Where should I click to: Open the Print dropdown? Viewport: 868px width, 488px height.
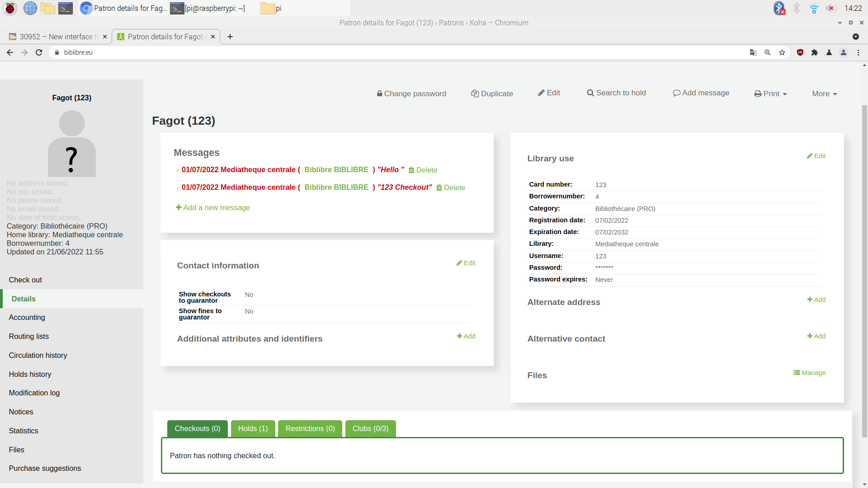tap(770, 94)
